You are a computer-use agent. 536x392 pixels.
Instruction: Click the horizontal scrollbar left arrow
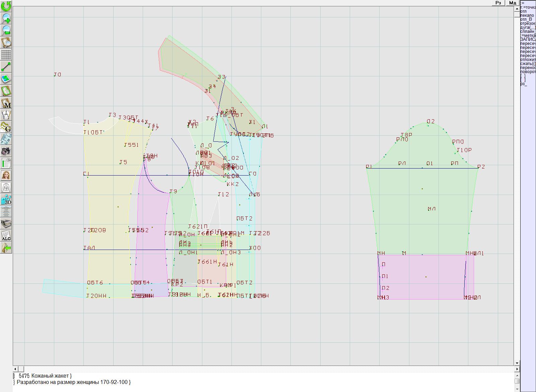16,369
